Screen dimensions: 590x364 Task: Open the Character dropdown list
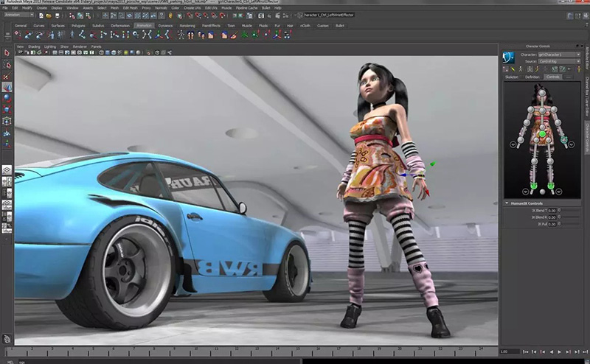559,55
